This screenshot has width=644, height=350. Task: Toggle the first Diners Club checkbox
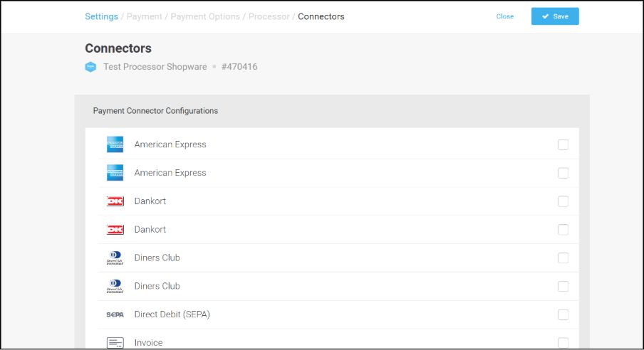click(x=563, y=258)
